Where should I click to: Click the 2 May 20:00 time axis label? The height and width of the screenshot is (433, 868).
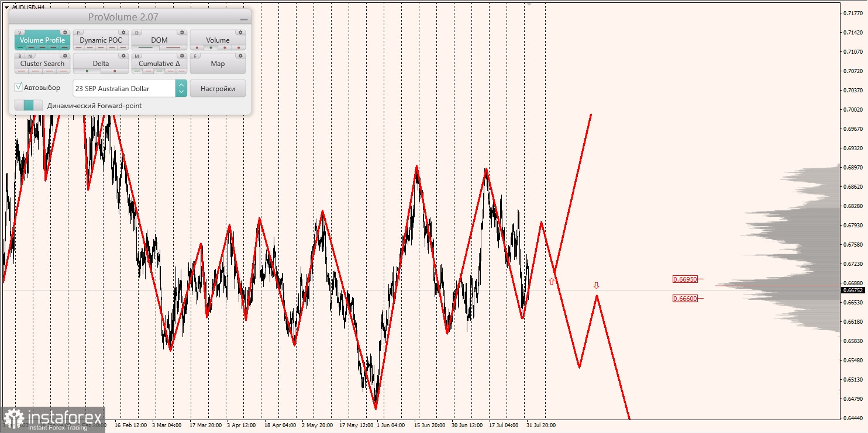coord(318,425)
